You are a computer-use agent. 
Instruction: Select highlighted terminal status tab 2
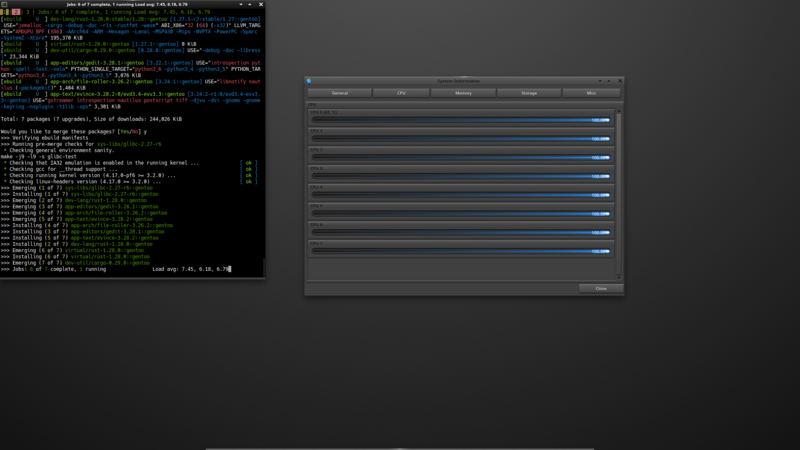tap(16, 12)
